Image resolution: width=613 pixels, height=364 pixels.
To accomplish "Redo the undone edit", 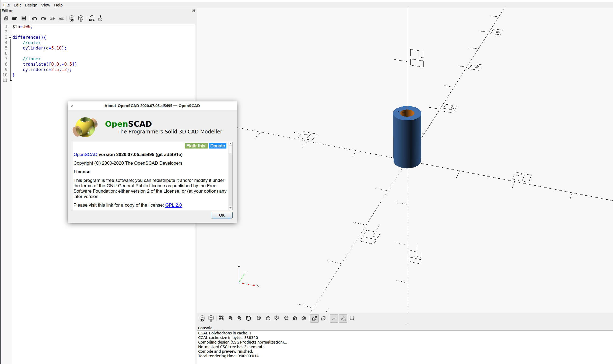I will point(43,18).
